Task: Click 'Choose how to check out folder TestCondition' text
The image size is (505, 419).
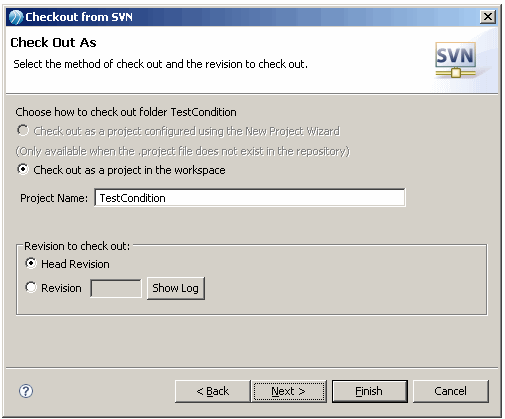Action: coord(126,112)
